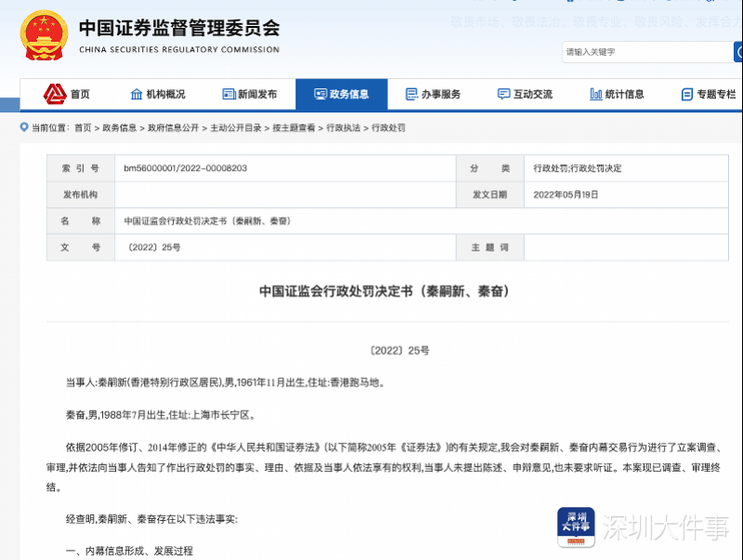Open the 首页 navigation tab
The height and width of the screenshot is (560, 743).
coord(66,95)
